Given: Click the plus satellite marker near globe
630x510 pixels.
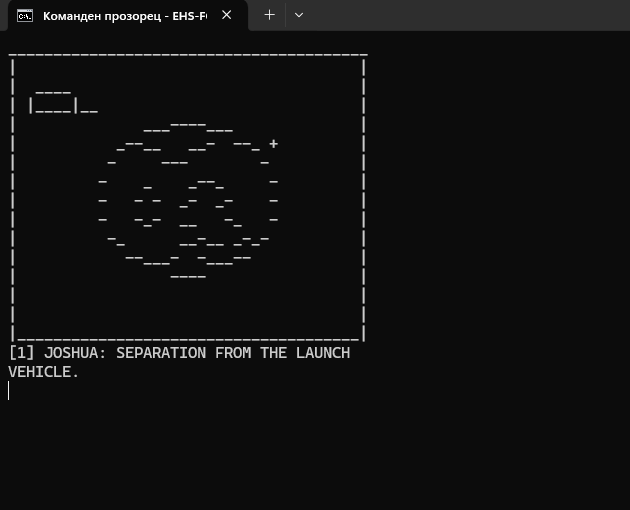Looking at the screenshot, I should (274, 143).
